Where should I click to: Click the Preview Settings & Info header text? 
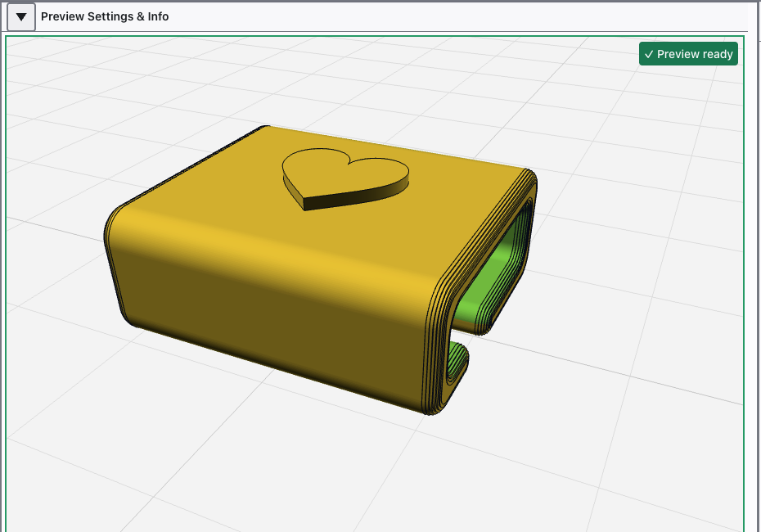[x=105, y=16]
